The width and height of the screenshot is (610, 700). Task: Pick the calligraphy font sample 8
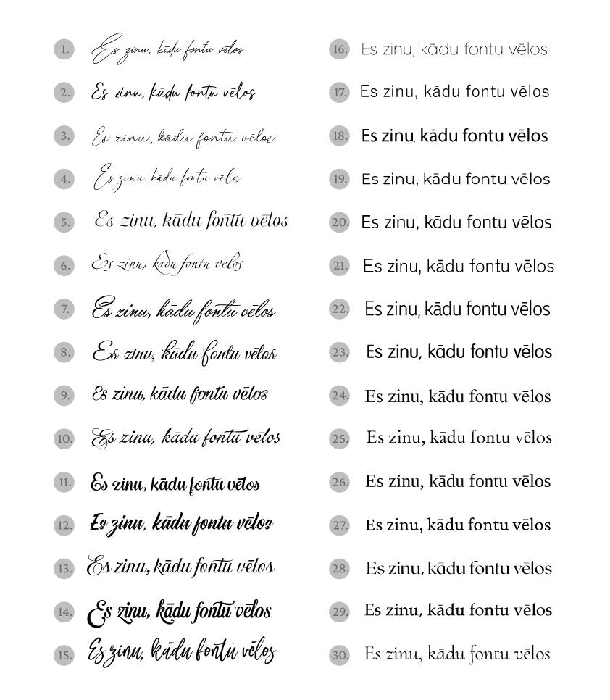tap(184, 353)
